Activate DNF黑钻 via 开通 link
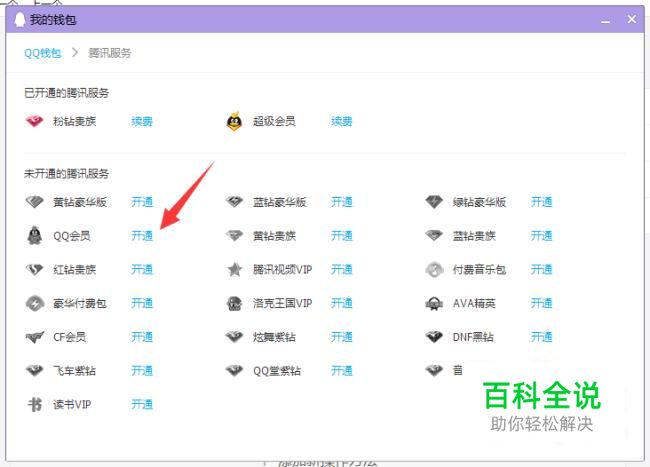This screenshot has height=467, width=650. click(541, 337)
